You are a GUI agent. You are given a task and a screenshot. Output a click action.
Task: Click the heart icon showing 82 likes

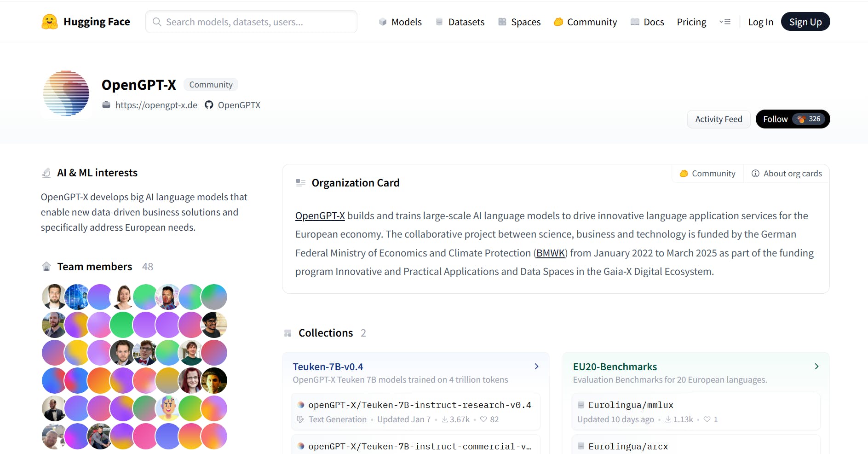[483, 419]
